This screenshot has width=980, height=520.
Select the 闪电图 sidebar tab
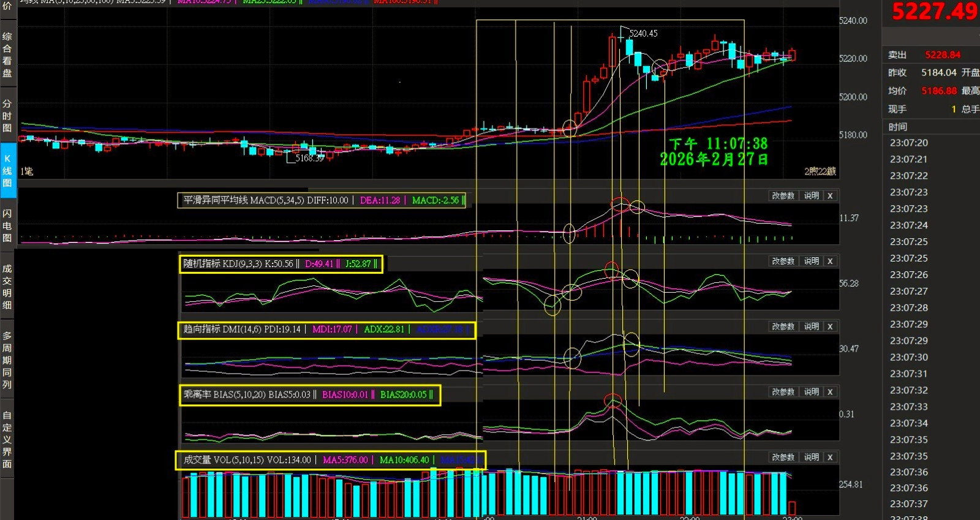tap(7, 225)
